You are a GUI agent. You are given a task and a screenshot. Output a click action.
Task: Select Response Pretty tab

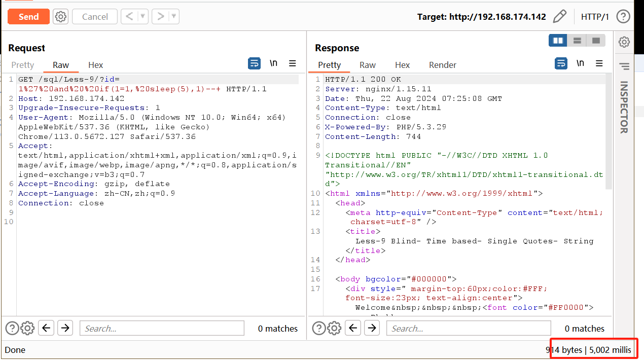pos(329,65)
